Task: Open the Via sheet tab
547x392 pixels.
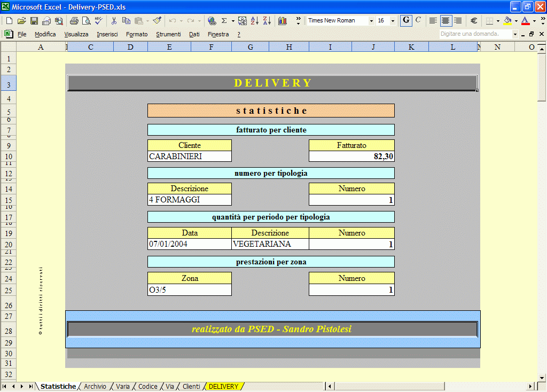Action: (170, 387)
